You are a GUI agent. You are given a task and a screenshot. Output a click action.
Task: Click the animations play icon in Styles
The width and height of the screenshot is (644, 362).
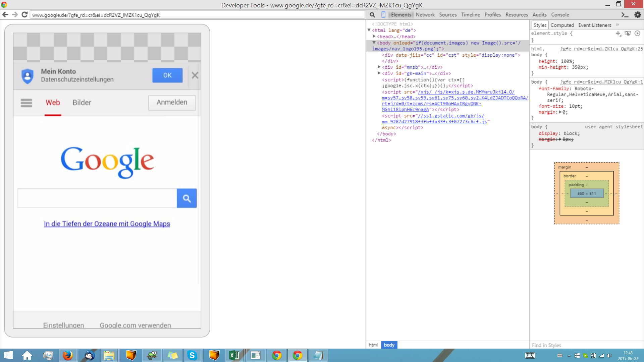(x=637, y=33)
